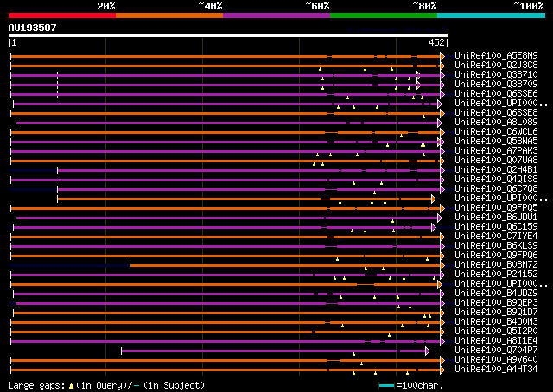Screen dimensions: 553x392
Task: Open the UniRef100_B6KLS9 hit label
Action: [x=496, y=246]
